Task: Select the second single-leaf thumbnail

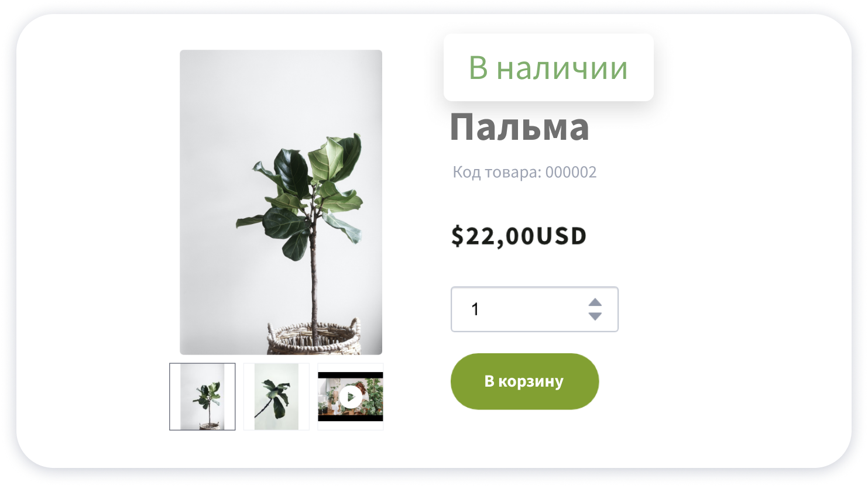Action: tap(276, 397)
